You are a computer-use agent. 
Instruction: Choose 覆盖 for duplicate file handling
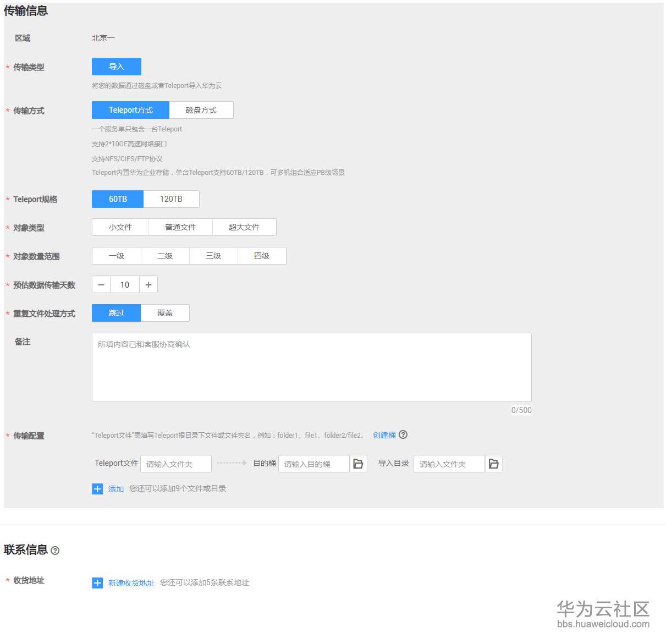[165, 312]
